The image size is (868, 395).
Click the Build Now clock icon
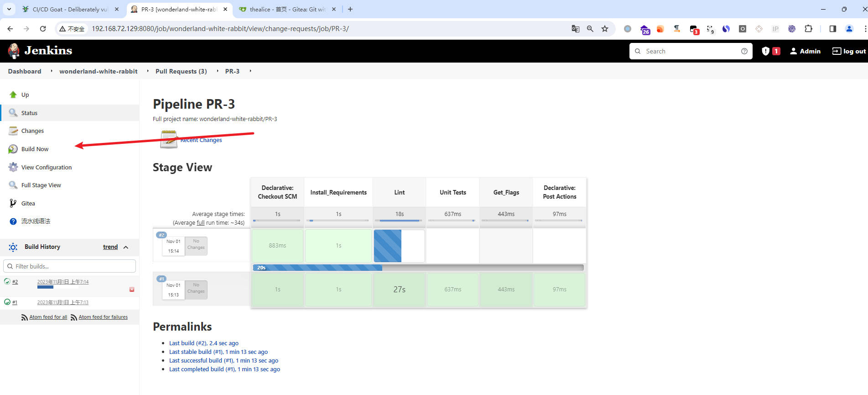click(13, 149)
